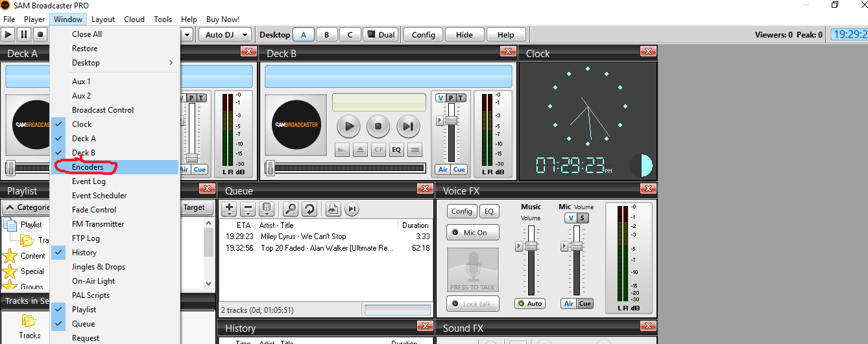Click the arrow beside Music volume fader
The height and width of the screenshot is (344, 868).
point(519,246)
